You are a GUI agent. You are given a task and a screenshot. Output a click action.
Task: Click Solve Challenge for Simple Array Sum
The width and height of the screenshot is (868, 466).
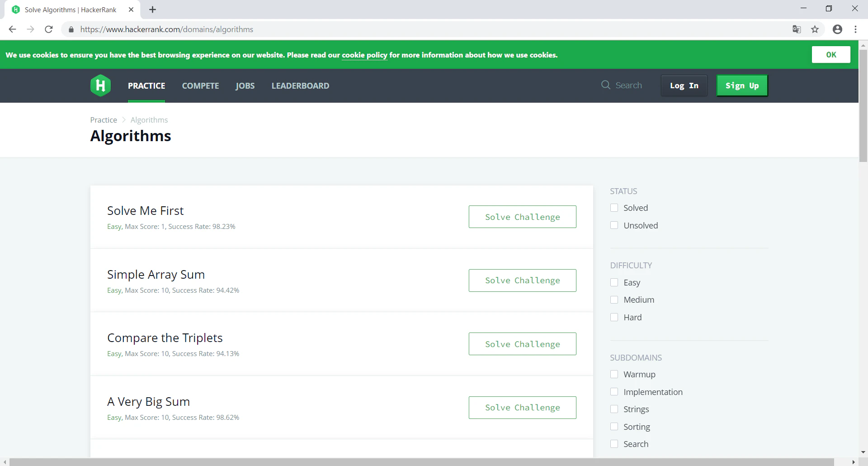pyautogui.click(x=522, y=281)
